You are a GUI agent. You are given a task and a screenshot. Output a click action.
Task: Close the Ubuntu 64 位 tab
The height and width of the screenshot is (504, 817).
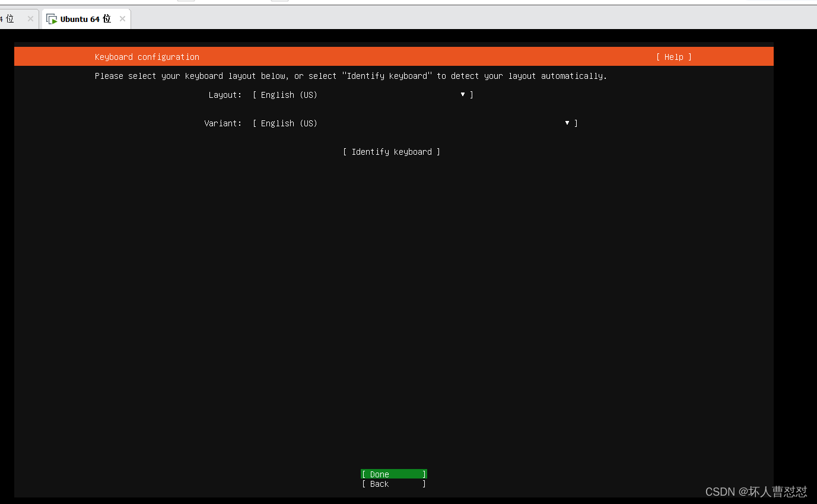pyautogui.click(x=122, y=19)
